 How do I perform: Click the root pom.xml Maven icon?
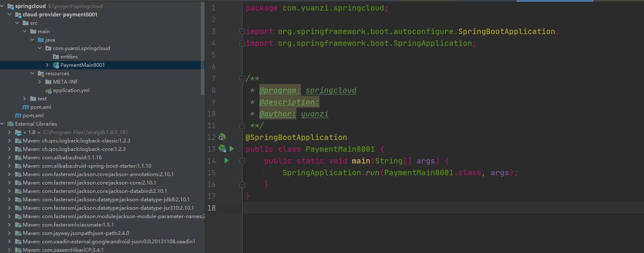(18, 116)
